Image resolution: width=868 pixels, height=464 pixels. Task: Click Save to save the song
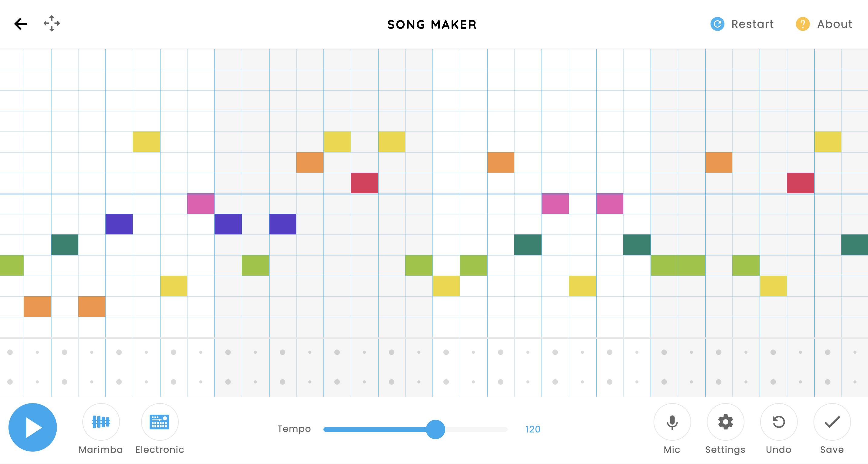(833, 428)
